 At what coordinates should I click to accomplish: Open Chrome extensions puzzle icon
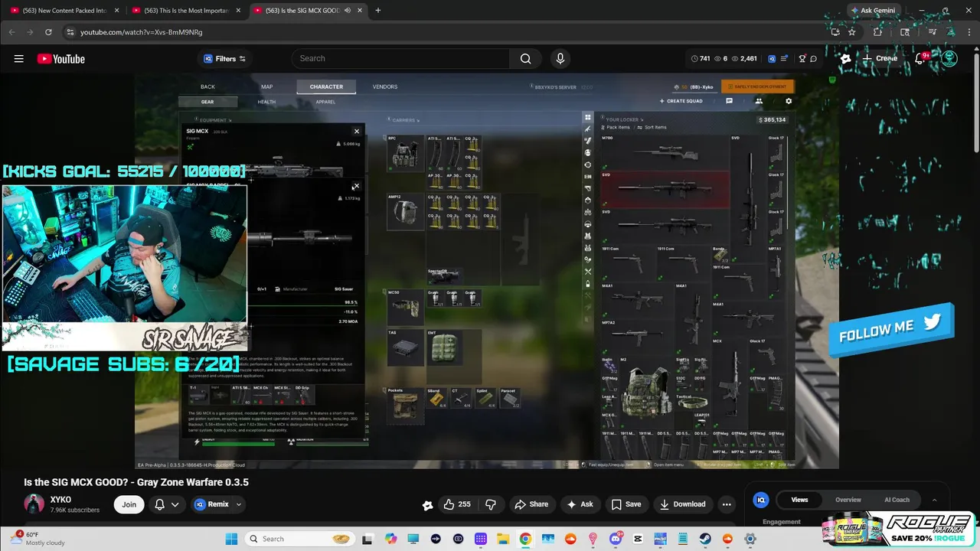877,32
